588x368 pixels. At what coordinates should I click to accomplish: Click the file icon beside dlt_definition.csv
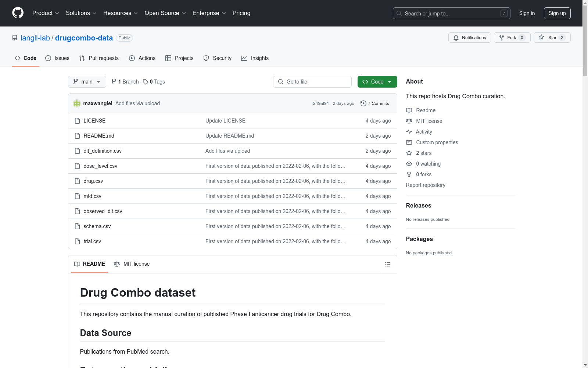[x=77, y=151]
